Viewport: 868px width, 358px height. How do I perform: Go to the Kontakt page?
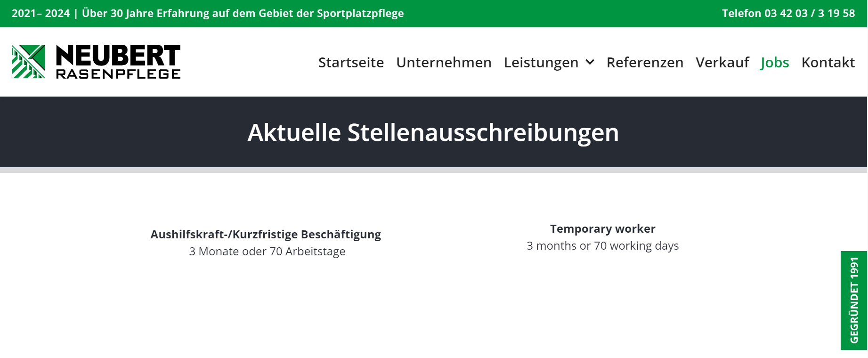pos(828,62)
